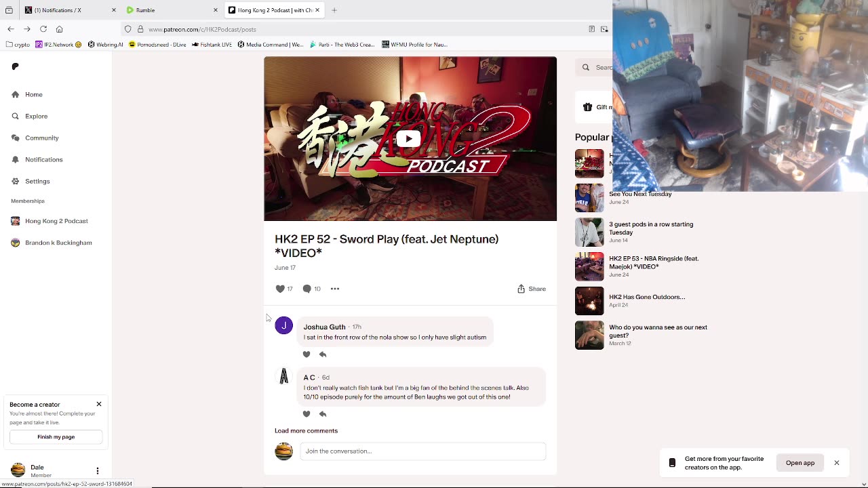Viewport: 868px width, 488px height.
Task: Click the browser home button
Action: pos(60,29)
